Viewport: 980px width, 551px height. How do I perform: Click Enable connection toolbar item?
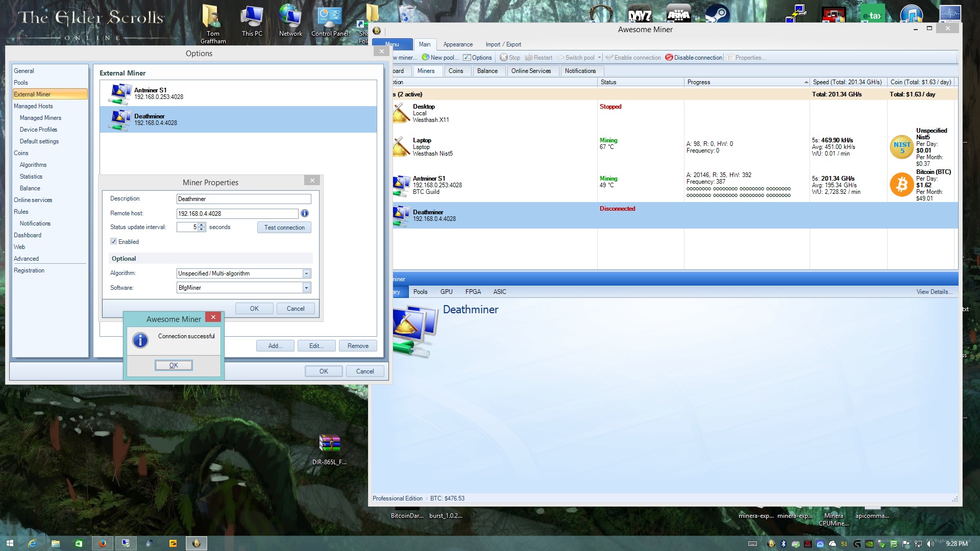[633, 58]
